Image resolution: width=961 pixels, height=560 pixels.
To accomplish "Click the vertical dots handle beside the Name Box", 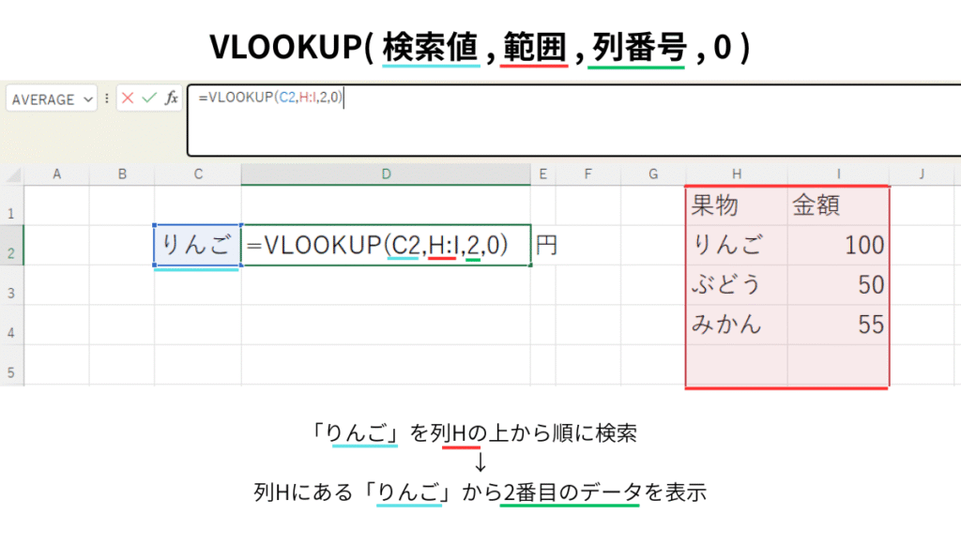I will [107, 98].
